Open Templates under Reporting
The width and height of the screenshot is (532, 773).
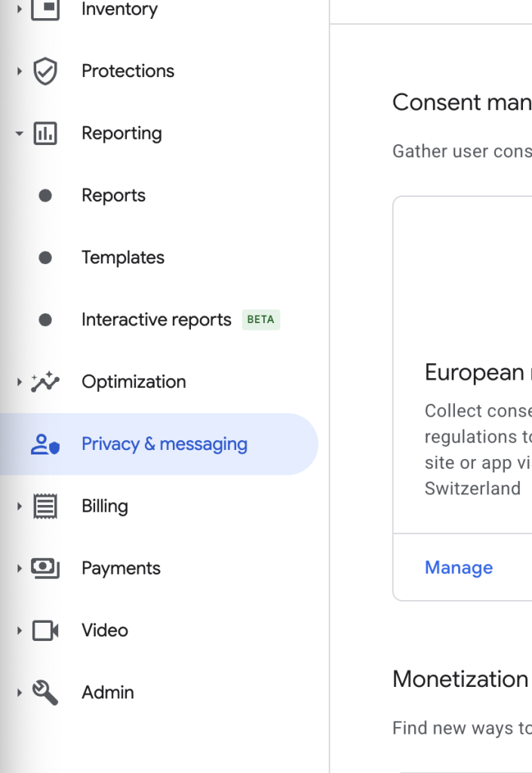(x=123, y=258)
